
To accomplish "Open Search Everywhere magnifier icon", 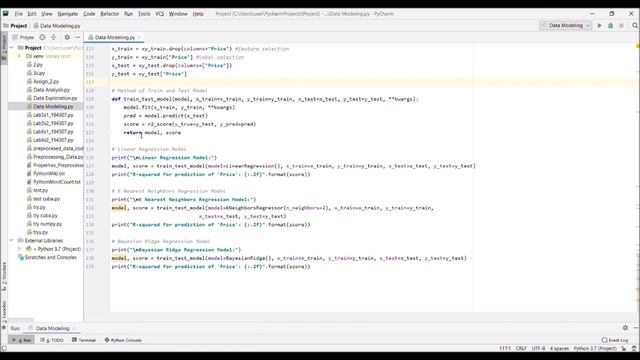I will click(635, 25).
